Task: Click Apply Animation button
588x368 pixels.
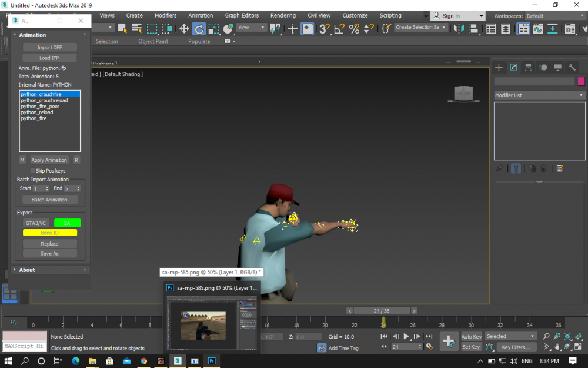Action: 49,160
